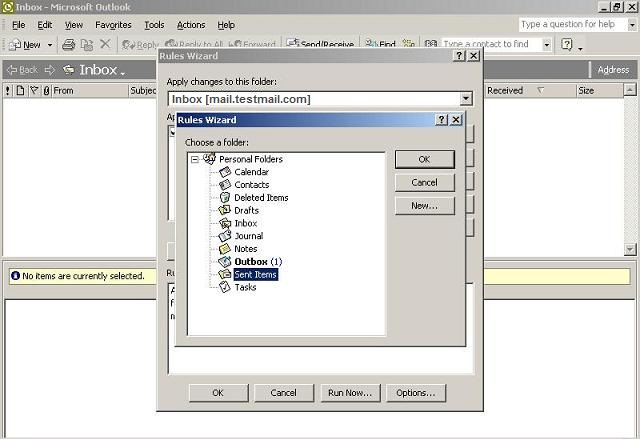Click the message list scroll down arrow
Viewport: 640px width, 439px height.
tap(630, 249)
